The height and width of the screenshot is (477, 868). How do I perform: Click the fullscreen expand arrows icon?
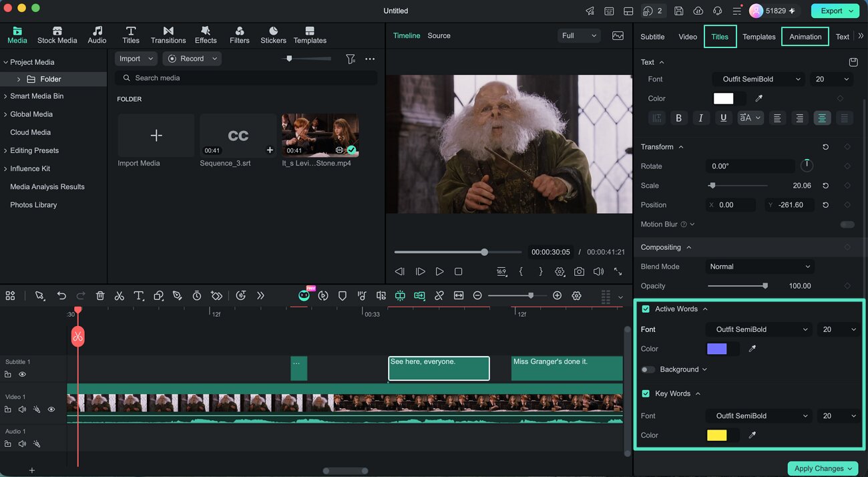(x=618, y=272)
